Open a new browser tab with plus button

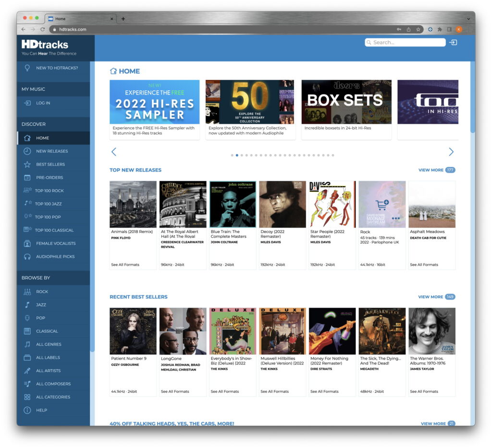(123, 19)
